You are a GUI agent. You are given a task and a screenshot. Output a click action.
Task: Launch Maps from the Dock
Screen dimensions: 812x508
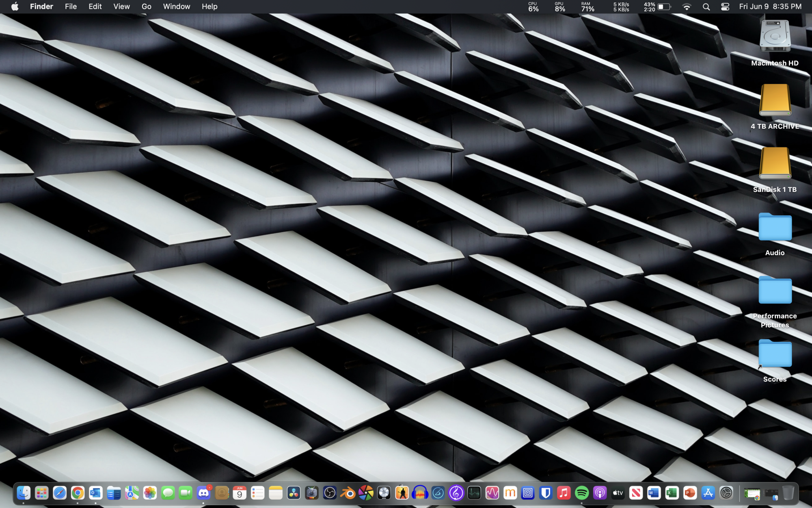tap(132, 493)
